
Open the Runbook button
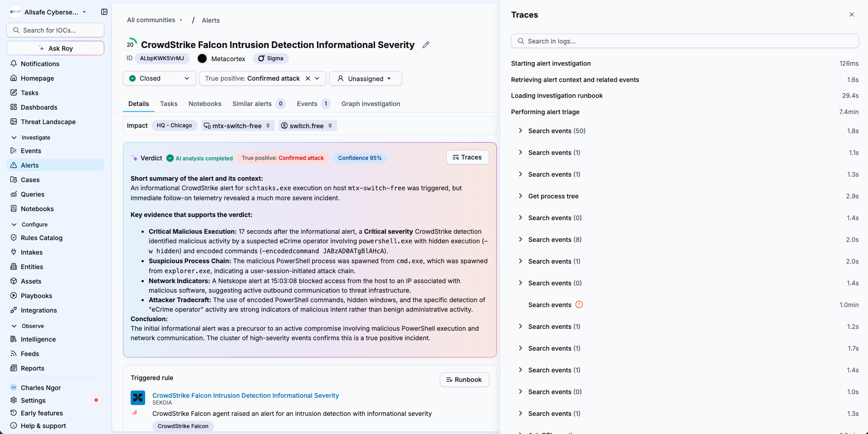click(464, 380)
